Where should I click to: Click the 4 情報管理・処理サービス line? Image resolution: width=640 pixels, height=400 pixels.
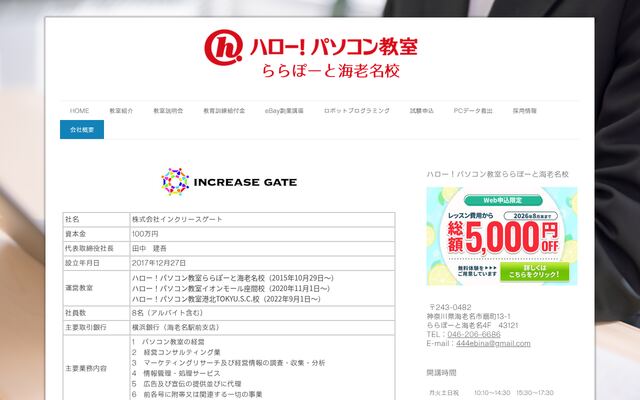tap(176, 373)
